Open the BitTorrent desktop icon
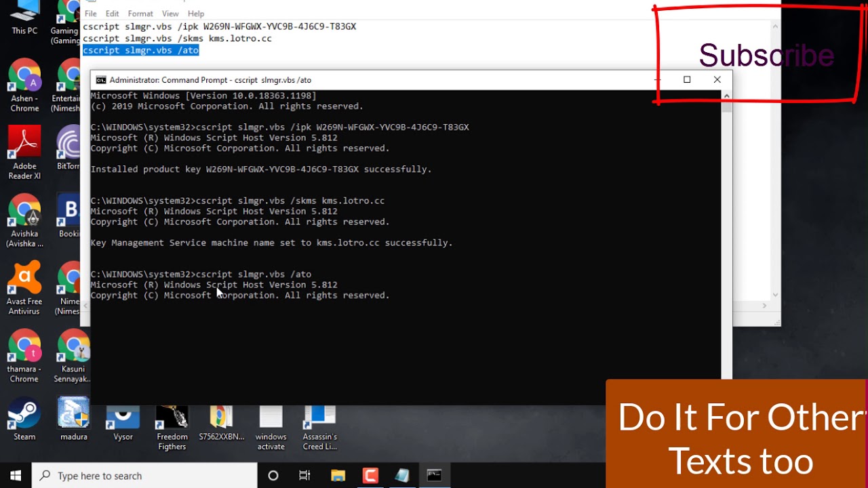Image resolution: width=868 pixels, height=488 pixels. 69,148
